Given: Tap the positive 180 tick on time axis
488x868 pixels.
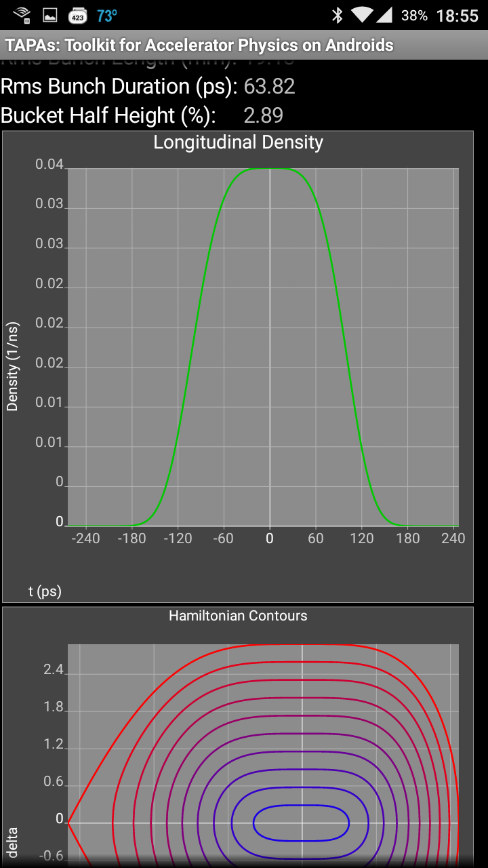Looking at the screenshot, I should click(x=408, y=538).
